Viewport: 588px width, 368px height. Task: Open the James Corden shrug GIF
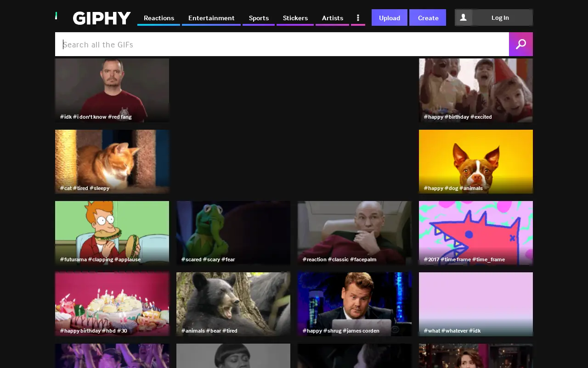click(355, 304)
